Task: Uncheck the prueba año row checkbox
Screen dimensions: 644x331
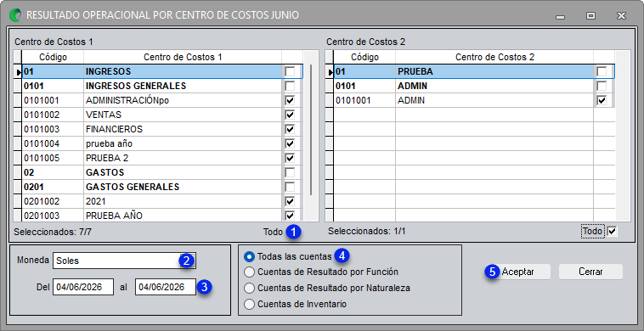Action: [x=290, y=143]
